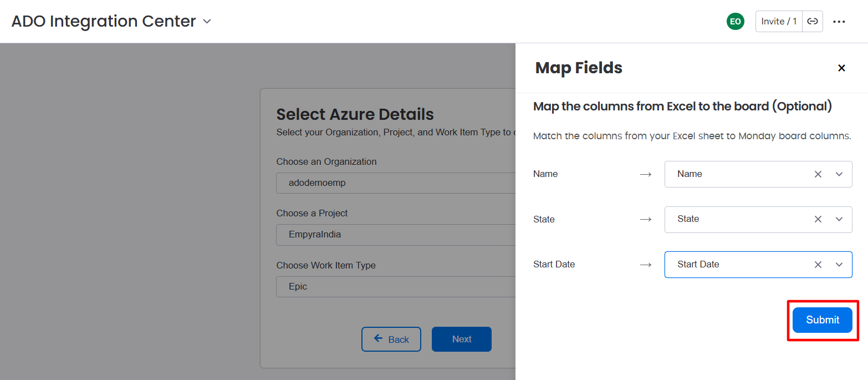Click the ADO Integration Center title
This screenshot has width=868, height=380.
(x=104, y=22)
